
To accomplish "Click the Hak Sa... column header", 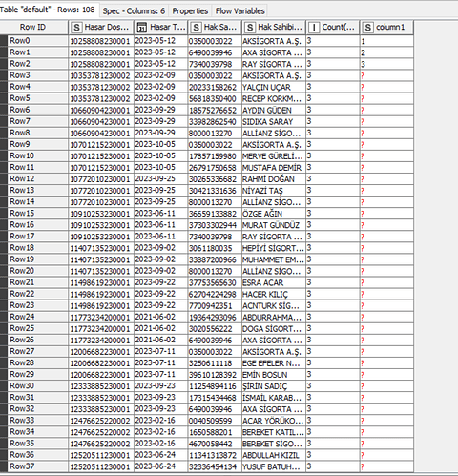I will click(215, 28).
